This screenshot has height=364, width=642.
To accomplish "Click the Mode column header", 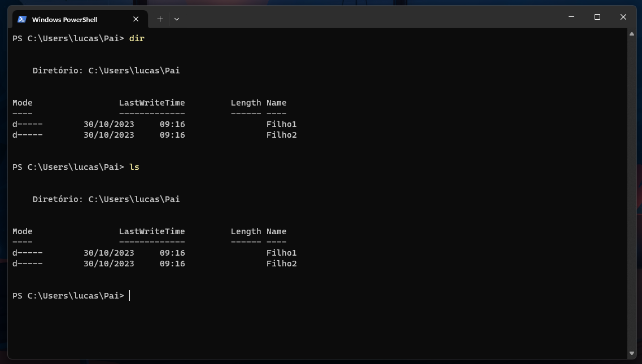I will (x=22, y=102).
